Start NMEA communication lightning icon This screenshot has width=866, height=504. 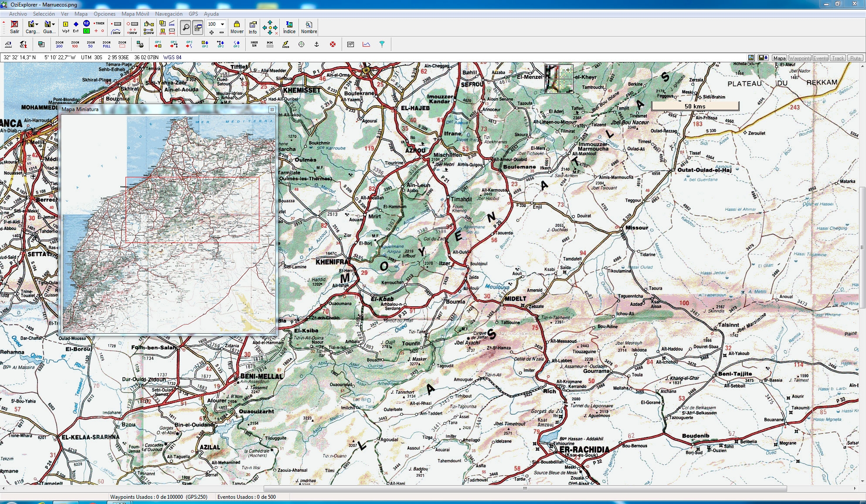click(285, 44)
